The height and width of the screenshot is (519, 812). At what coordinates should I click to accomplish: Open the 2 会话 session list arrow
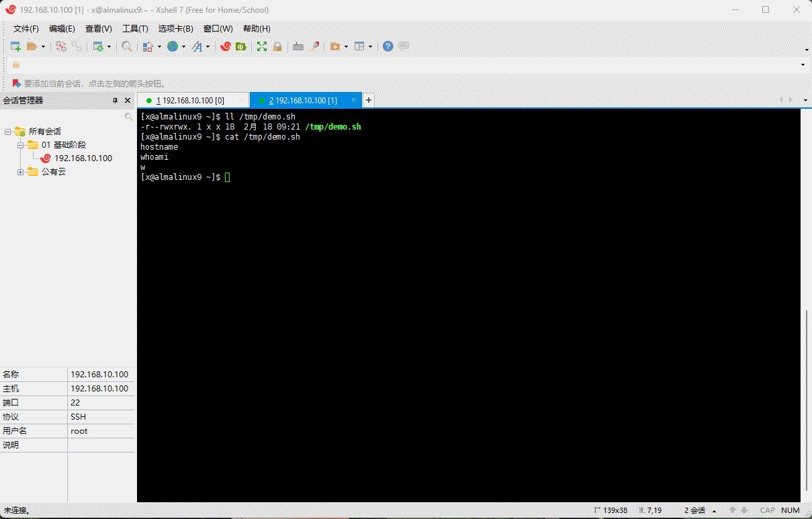[714, 511]
